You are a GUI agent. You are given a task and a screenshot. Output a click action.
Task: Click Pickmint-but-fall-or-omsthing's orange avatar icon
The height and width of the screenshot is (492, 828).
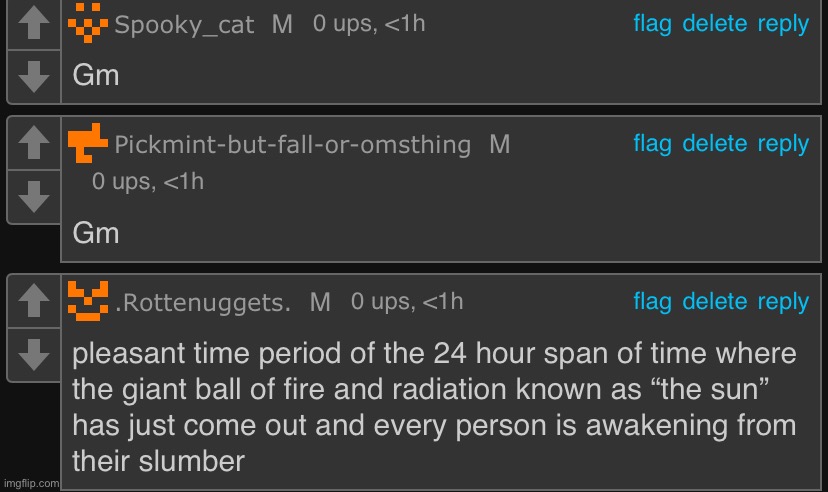pyautogui.click(x=88, y=144)
